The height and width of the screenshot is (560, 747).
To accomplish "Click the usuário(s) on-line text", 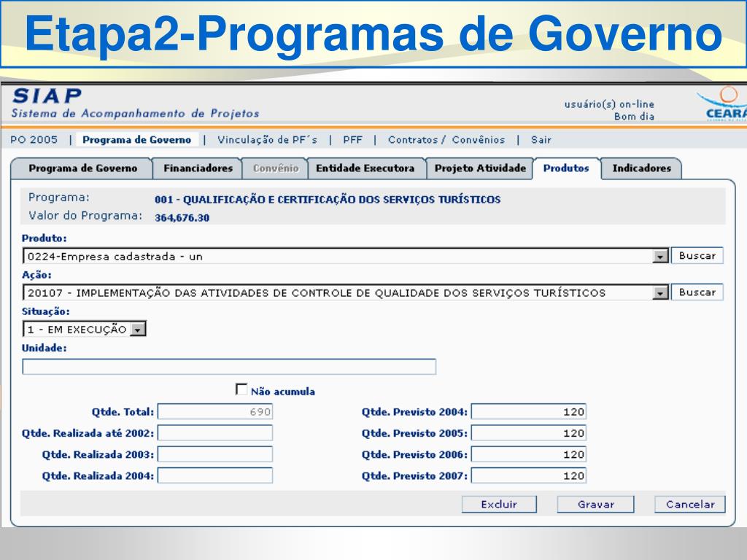I will point(609,104).
